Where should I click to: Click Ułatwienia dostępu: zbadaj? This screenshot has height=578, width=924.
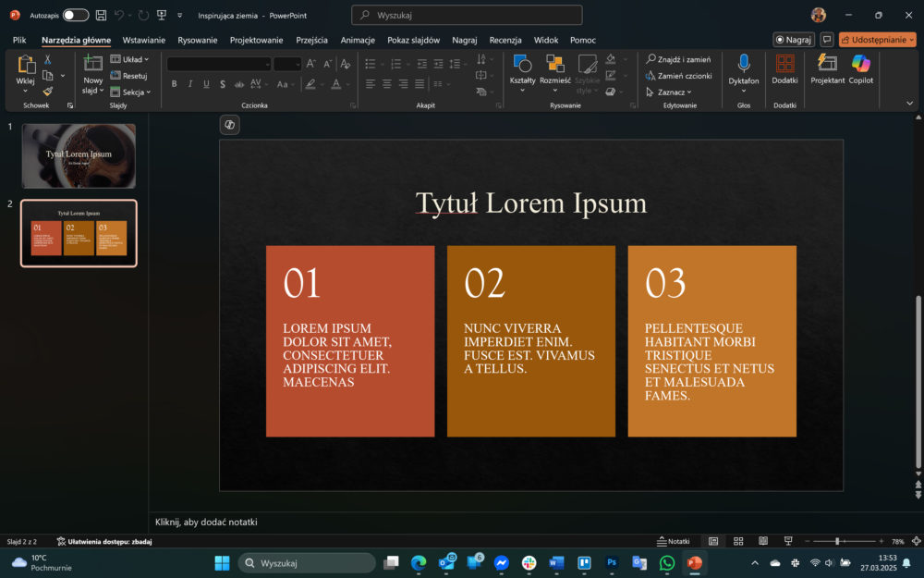(104, 541)
